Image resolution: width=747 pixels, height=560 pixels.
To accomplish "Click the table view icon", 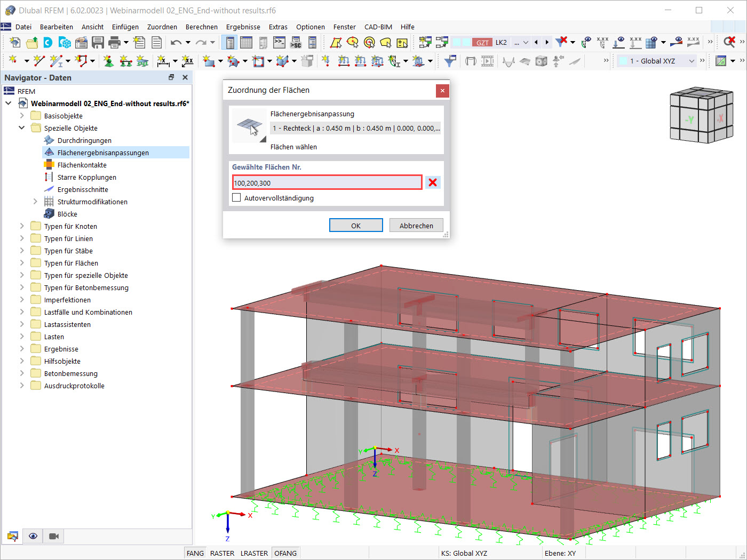I will click(x=246, y=43).
